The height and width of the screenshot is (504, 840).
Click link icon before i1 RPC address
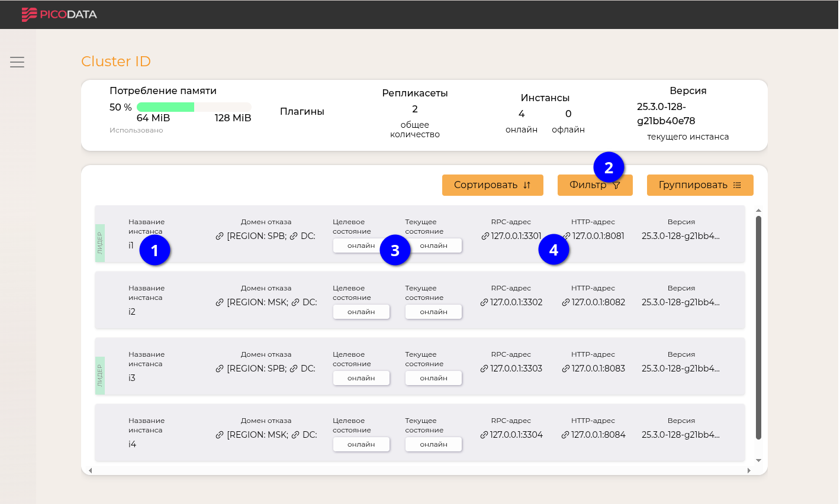point(485,236)
